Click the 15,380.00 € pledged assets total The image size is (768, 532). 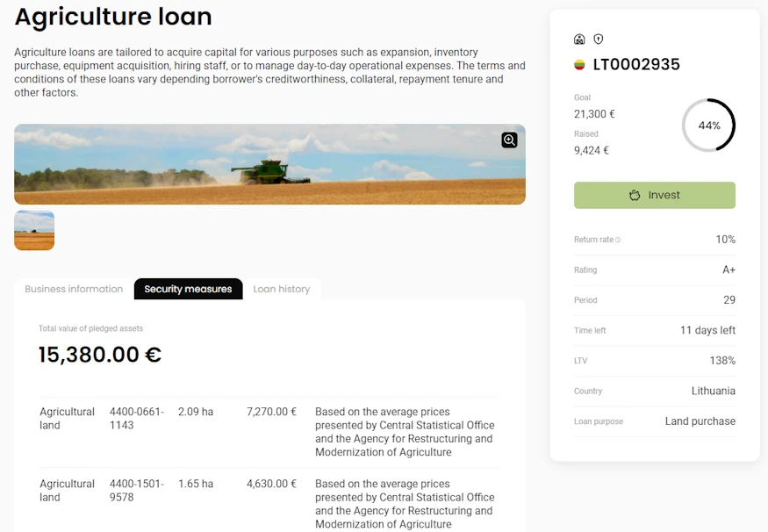100,355
